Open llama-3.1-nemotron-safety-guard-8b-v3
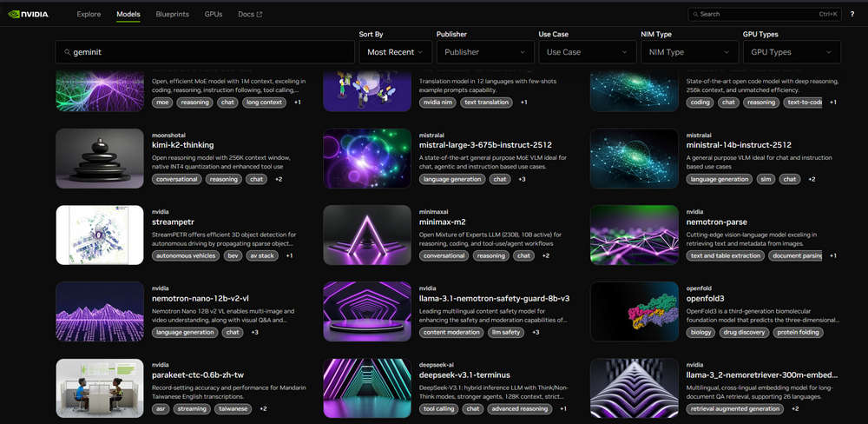 pyautogui.click(x=495, y=299)
